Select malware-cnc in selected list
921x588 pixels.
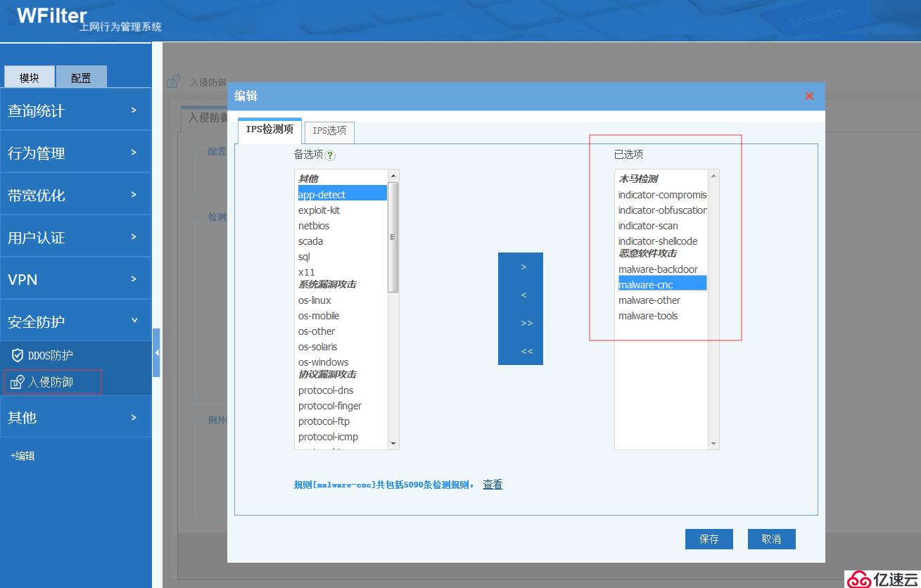click(x=662, y=285)
